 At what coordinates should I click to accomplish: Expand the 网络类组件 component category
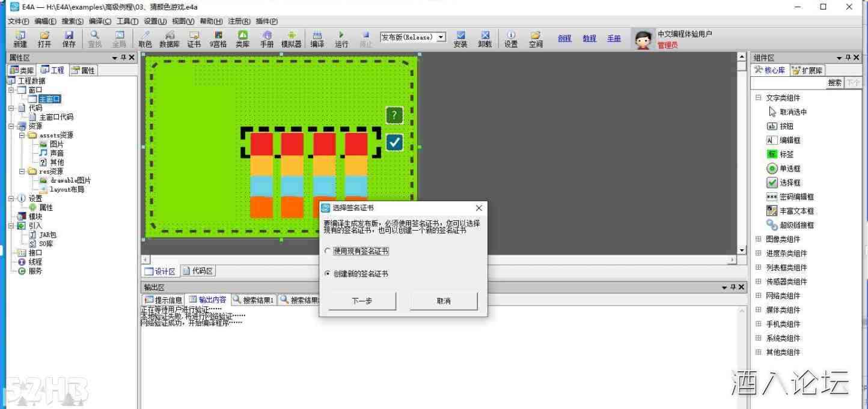pyautogui.click(x=759, y=295)
